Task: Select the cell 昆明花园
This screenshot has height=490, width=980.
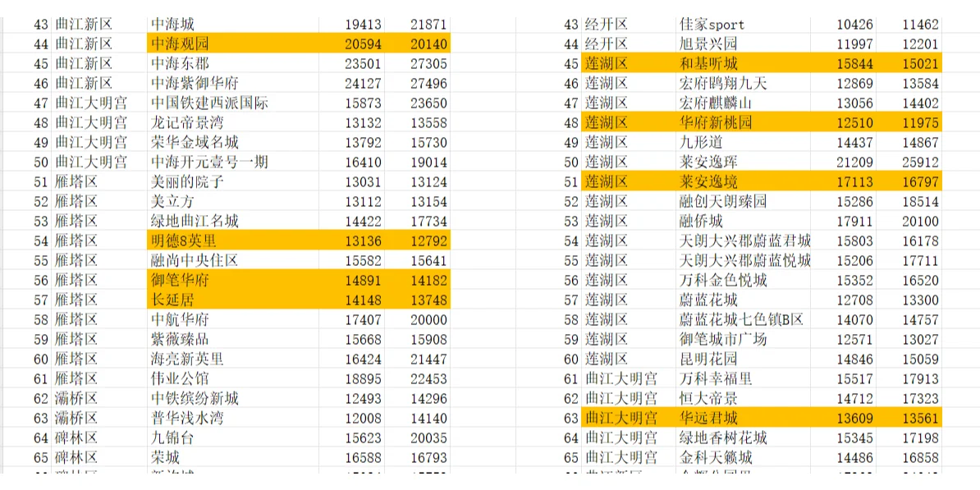Action: point(743,359)
